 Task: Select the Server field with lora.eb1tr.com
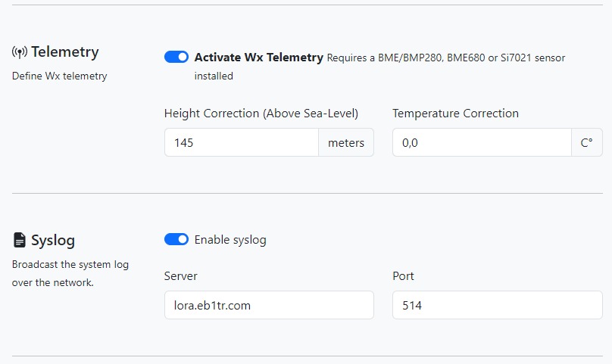coord(269,305)
